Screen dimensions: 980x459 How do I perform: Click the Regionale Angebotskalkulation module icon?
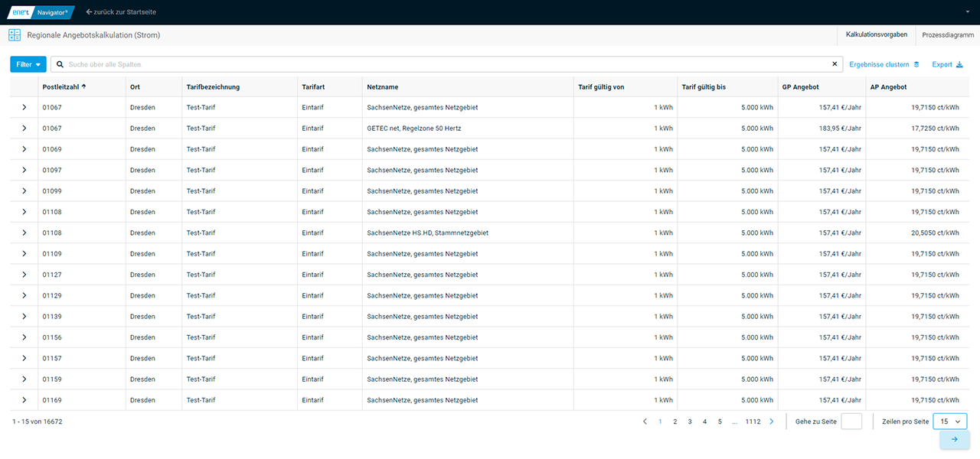tap(15, 35)
